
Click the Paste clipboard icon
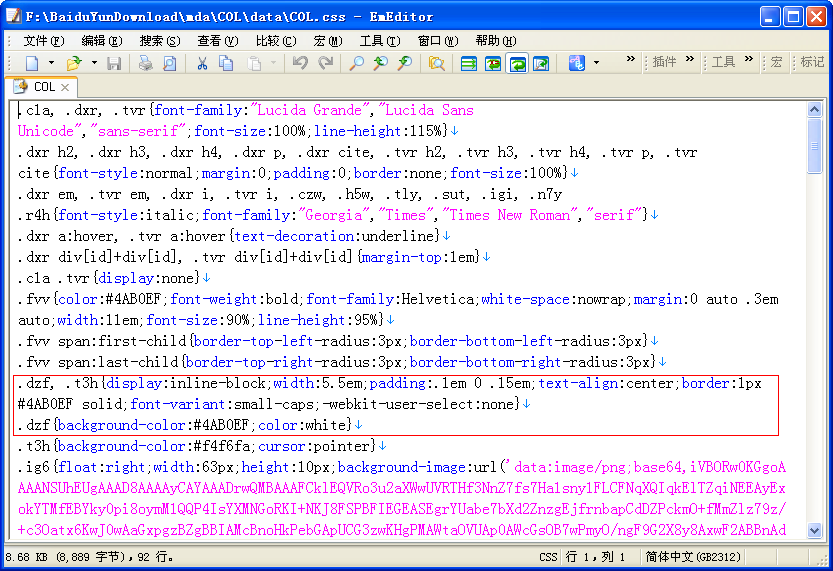[254, 63]
